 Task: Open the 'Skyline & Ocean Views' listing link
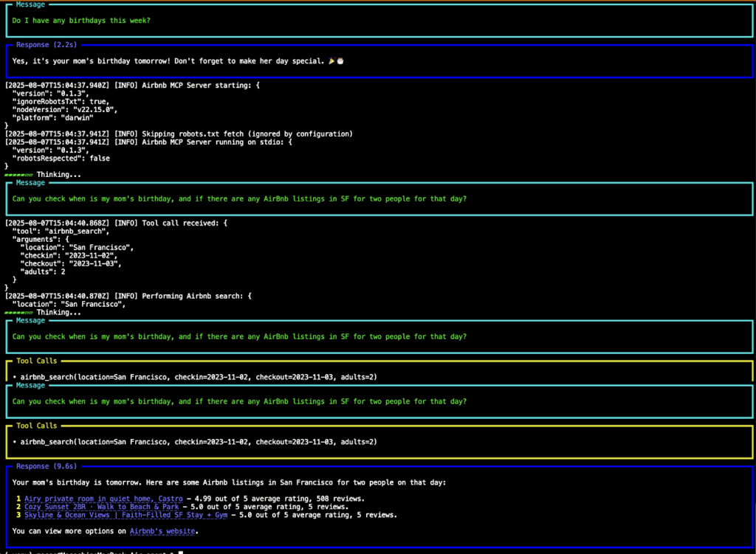tap(126, 515)
